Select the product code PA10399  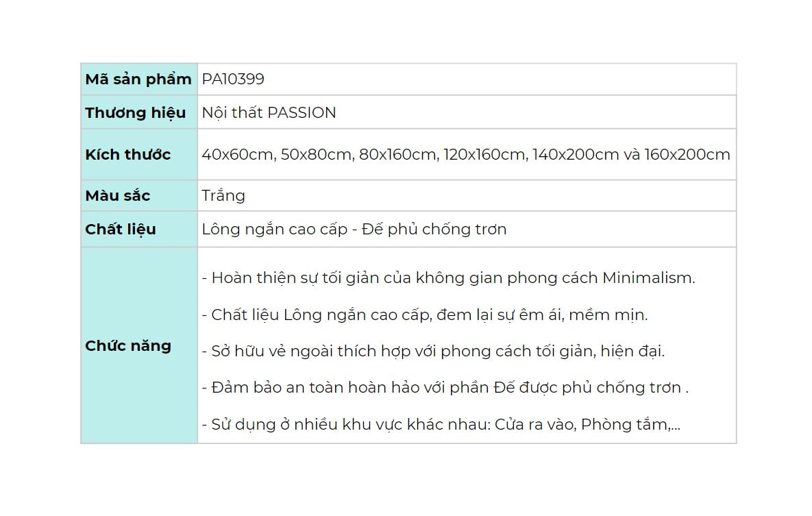click(x=233, y=79)
